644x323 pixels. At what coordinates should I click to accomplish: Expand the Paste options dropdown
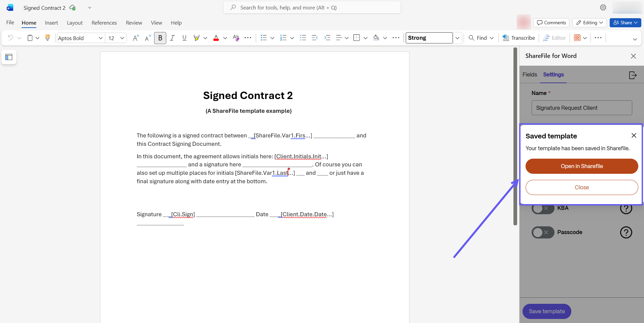pos(37,38)
